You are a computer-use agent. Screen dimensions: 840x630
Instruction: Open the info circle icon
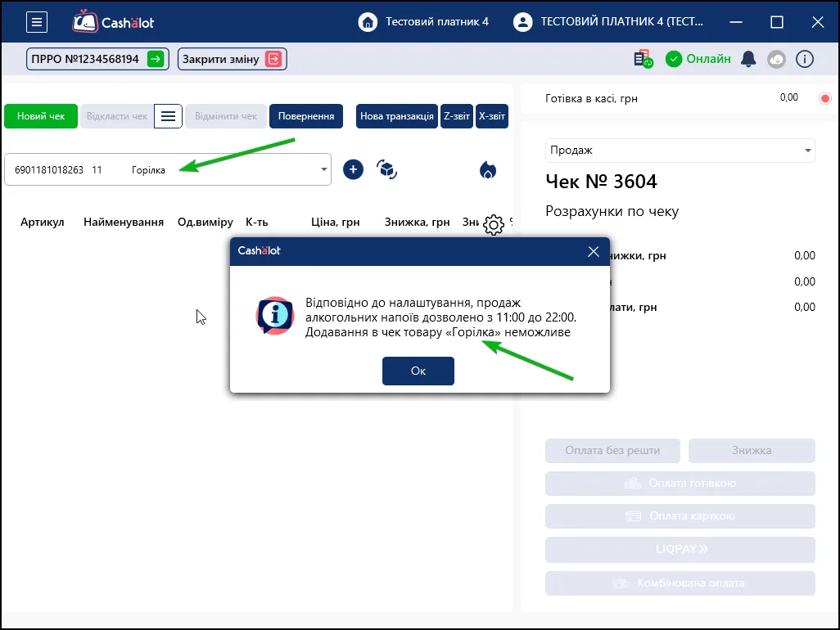[x=805, y=59]
